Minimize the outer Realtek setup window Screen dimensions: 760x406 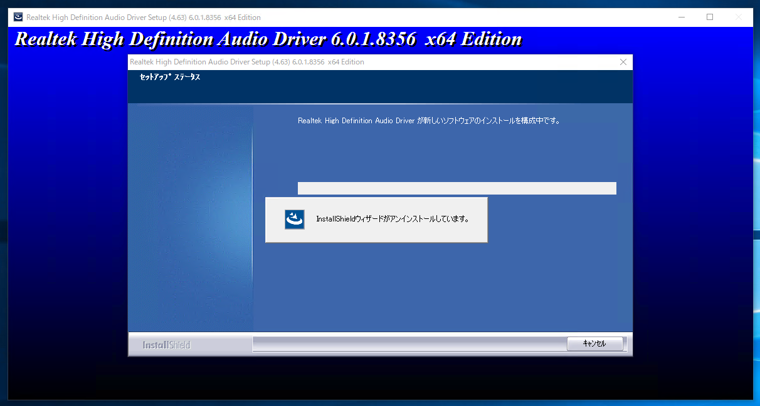[681, 17]
